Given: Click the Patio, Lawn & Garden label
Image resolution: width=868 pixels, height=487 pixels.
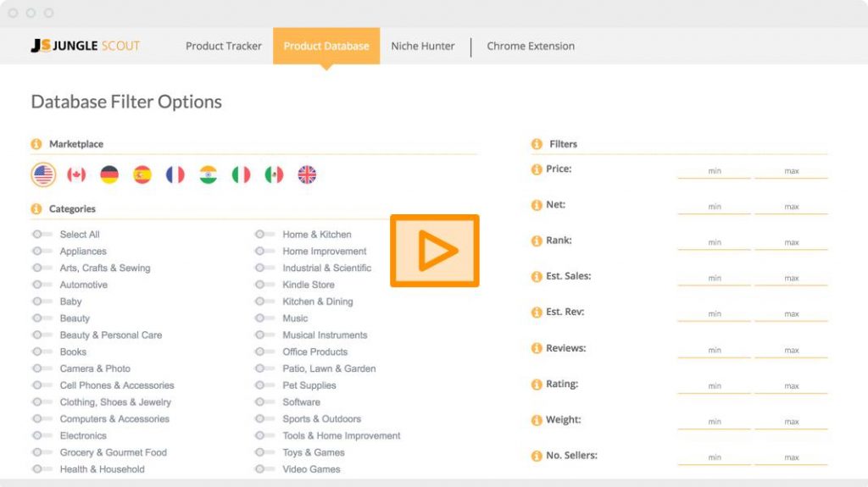Looking at the screenshot, I should (329, 368).
